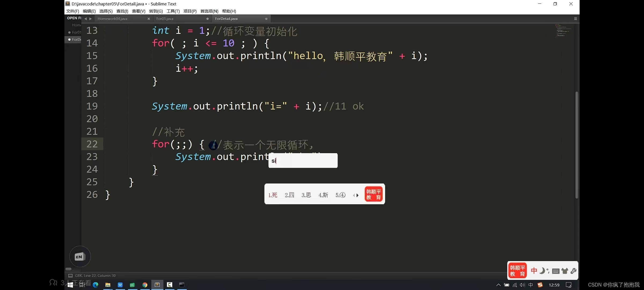Click the round EN input floating button

80,256
